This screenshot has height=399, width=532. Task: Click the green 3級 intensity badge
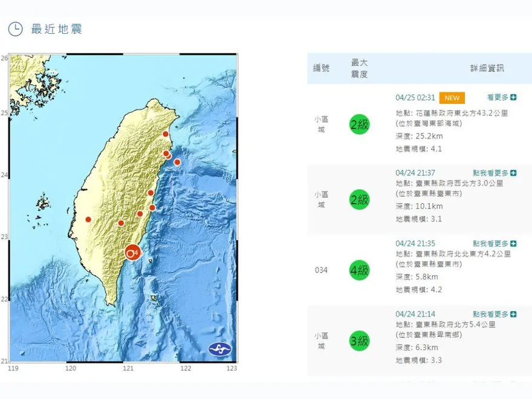pos(359,342)
